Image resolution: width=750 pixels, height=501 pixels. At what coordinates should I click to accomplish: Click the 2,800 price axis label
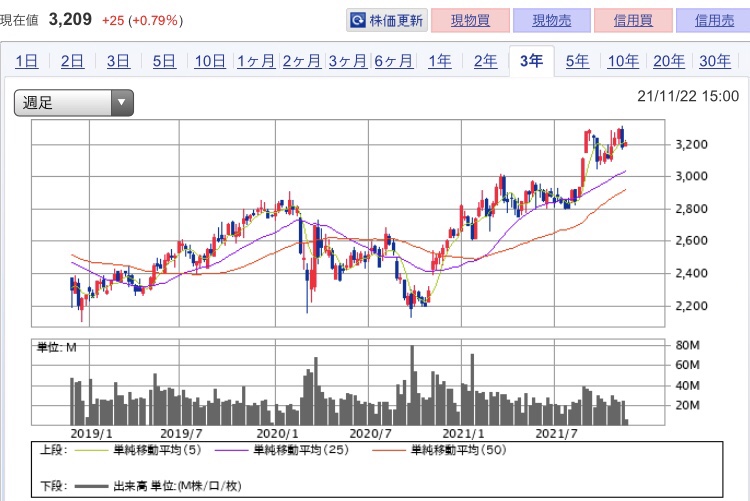[691, 209]
